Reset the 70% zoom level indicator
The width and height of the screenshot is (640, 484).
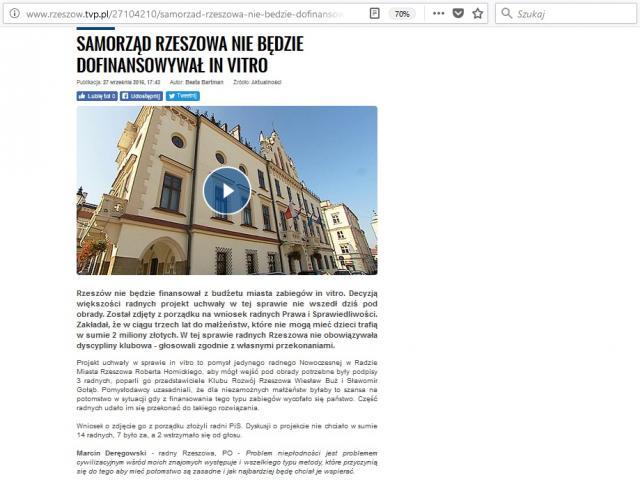(402, 14)
